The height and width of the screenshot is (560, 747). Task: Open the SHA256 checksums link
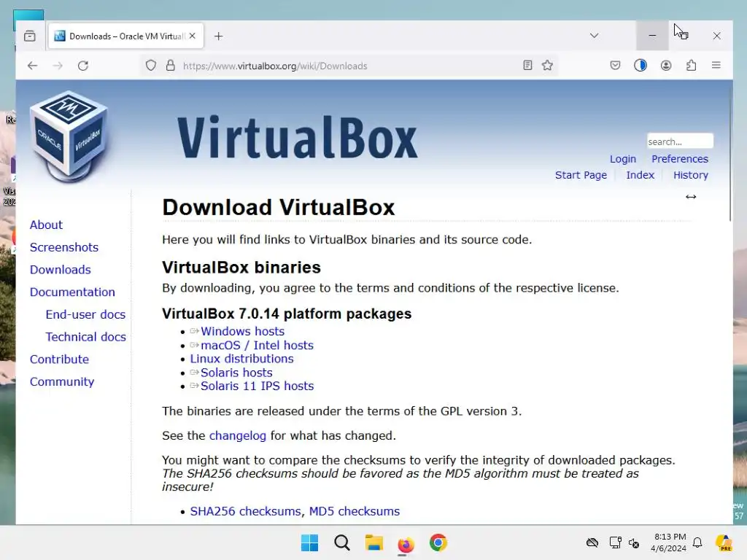245,511
